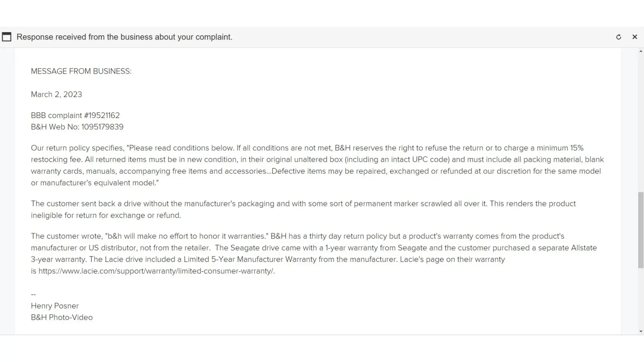The height and width of the screenshot is (362, 644).
Task: Click the refresh icon in the header
Action: pos(619,37)
